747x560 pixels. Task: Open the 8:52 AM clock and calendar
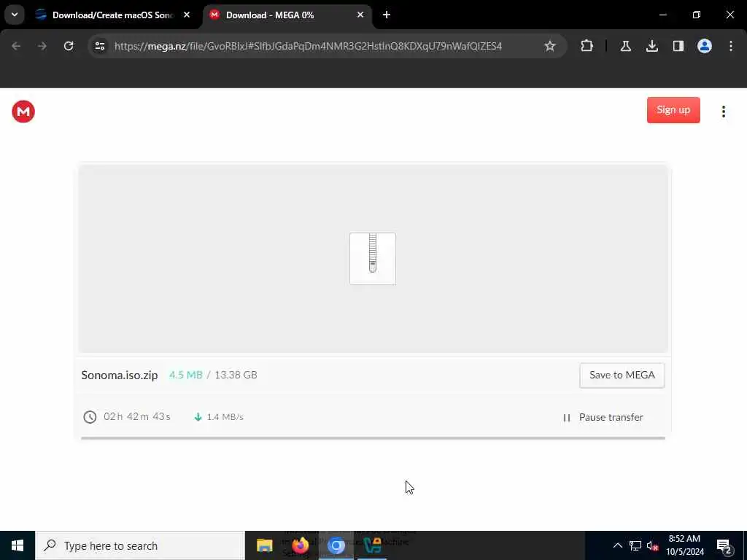[684, 545]
